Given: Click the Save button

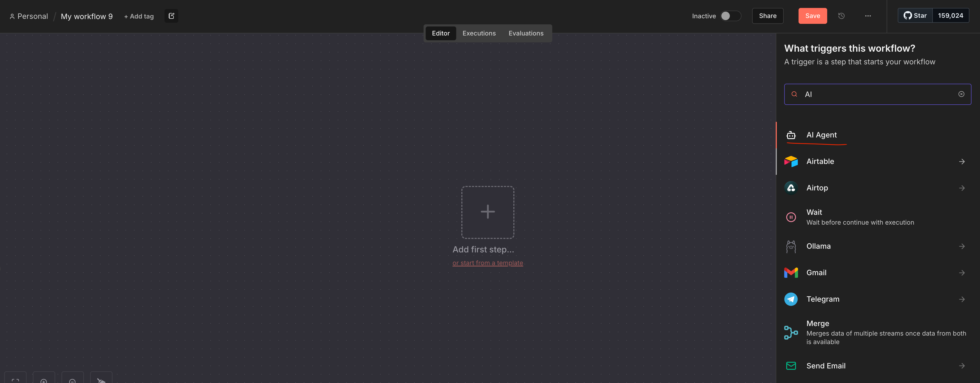Looking at the screenshot, I should pos(812,16).
